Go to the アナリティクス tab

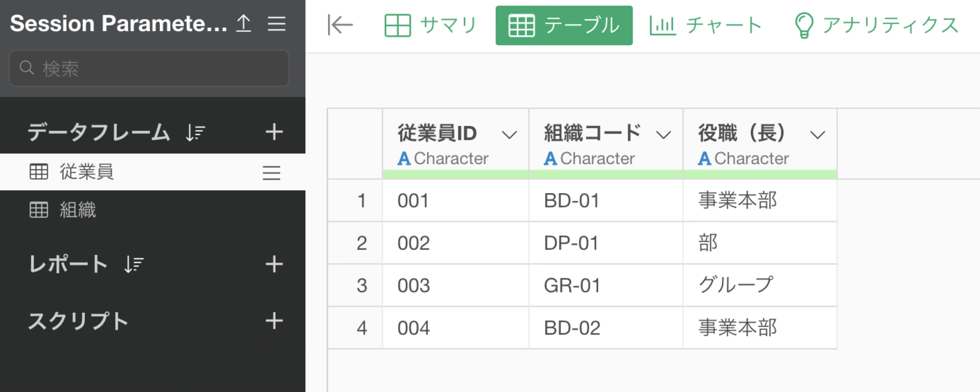point(876,25)
